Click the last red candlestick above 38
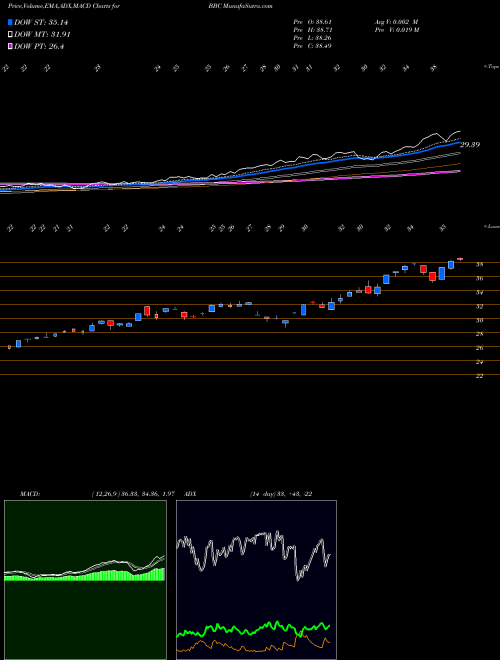 pos(460,259)
